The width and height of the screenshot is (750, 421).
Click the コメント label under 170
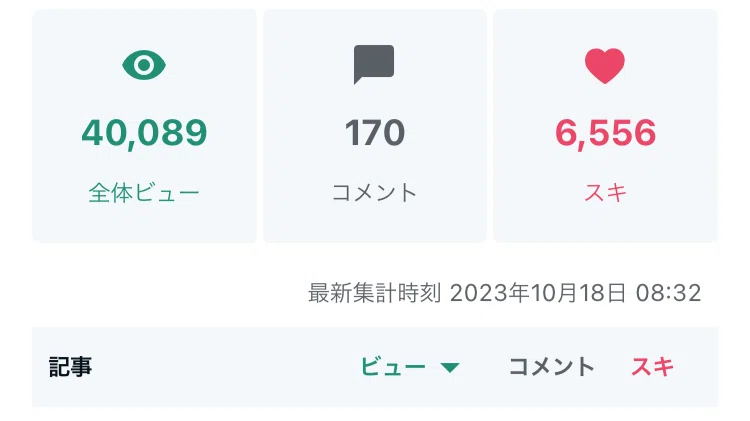375,193
